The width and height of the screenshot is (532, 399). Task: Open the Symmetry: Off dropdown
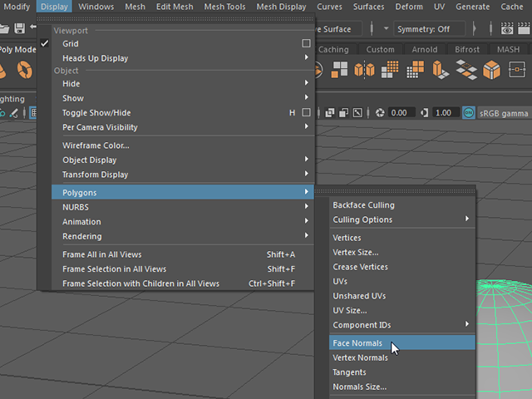pyautogui.click(x=429, y=29)
